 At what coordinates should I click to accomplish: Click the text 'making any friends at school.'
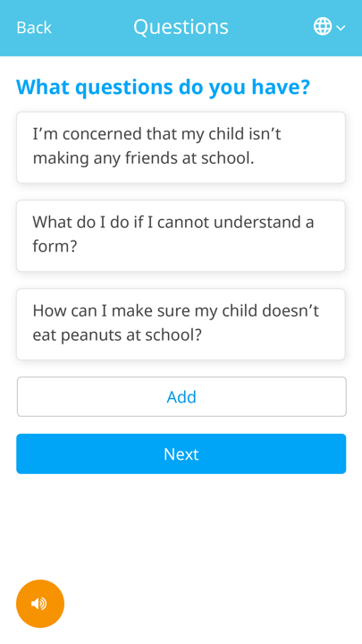point(143,158)
